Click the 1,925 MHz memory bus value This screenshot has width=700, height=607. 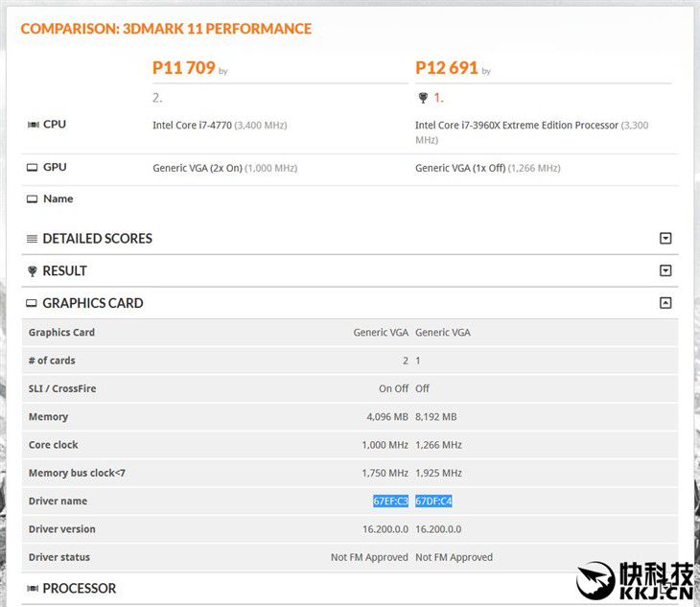(438, 473)
